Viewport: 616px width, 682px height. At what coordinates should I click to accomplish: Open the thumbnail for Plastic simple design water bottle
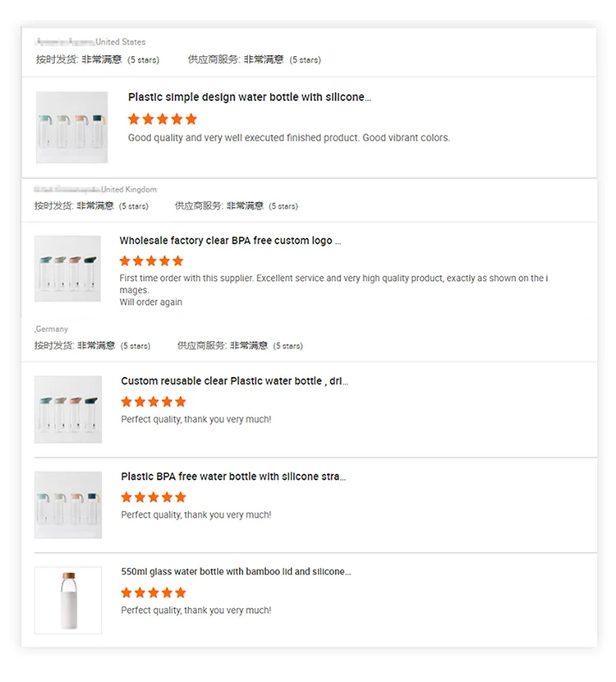(x=71, y=127)
